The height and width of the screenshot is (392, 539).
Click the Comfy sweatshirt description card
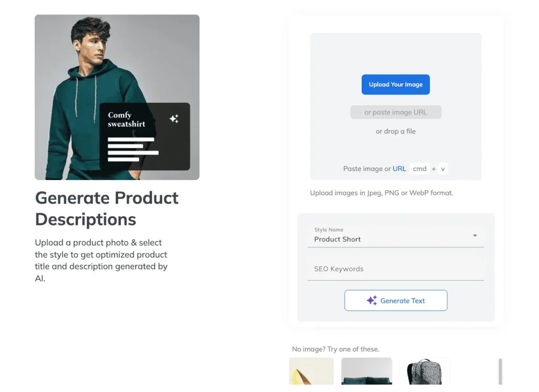145,136
